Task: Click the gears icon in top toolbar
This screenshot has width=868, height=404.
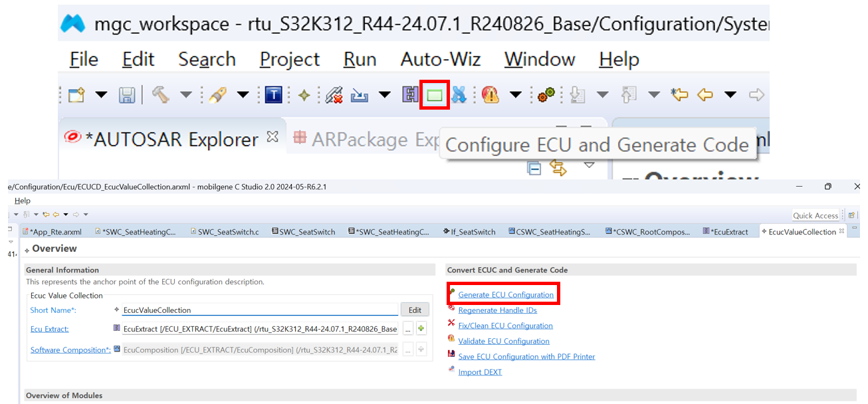Action: tap(546, 95)
